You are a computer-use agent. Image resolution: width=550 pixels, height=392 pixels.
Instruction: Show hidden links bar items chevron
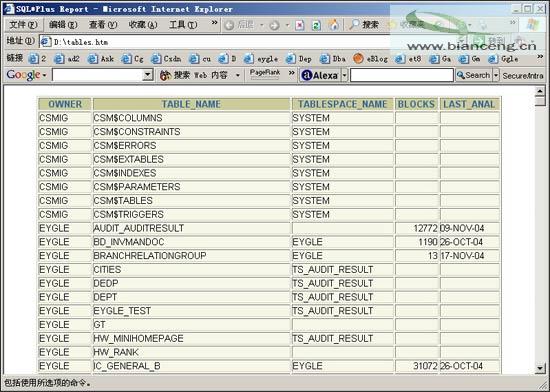click(x=540, y=57)
